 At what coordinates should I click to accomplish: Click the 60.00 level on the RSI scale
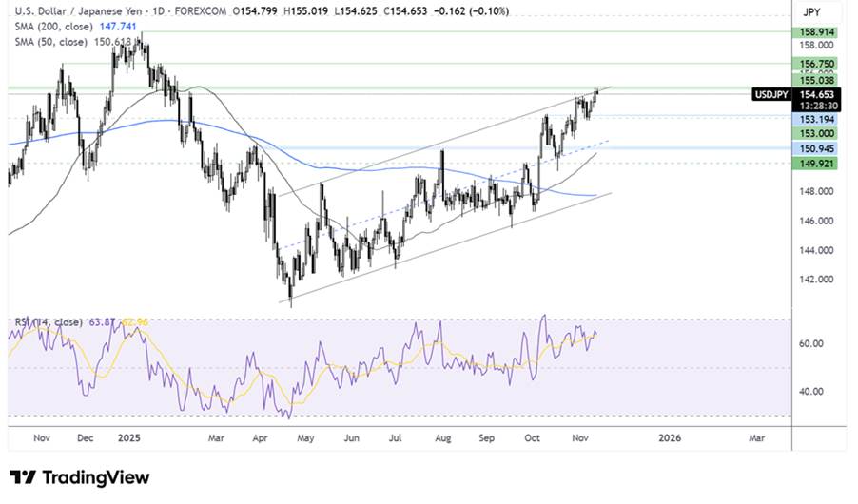810,343
